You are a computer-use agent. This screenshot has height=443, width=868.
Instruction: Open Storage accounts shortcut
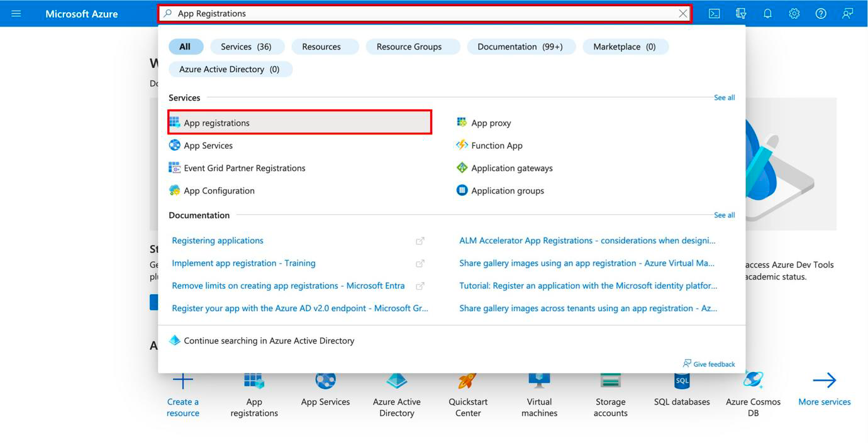point(611,394)
